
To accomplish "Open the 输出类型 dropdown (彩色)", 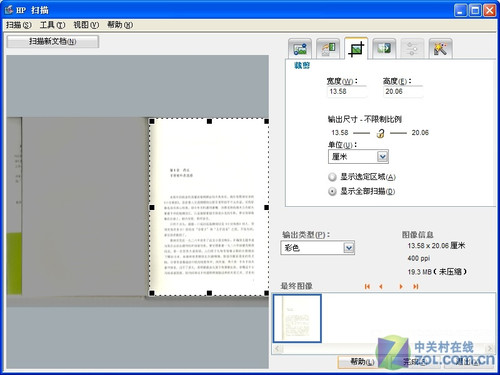I will (x=318, y=248).
